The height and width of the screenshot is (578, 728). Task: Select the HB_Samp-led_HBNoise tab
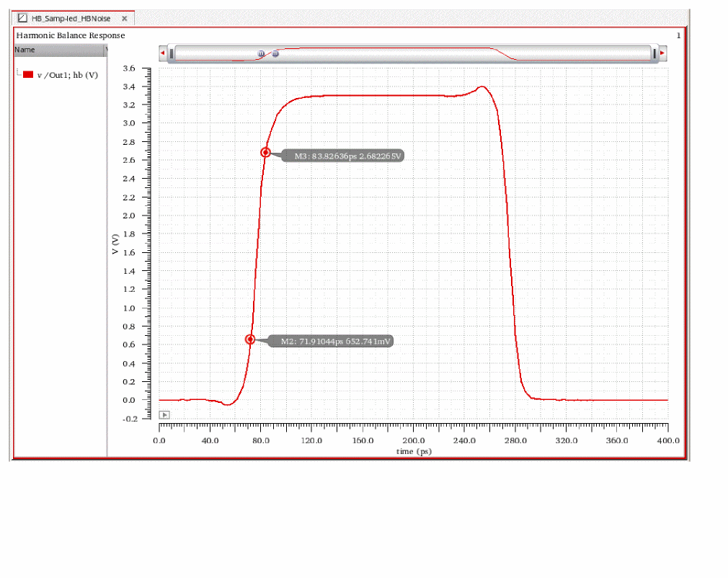pyautogui.click(x=71, y=19)
